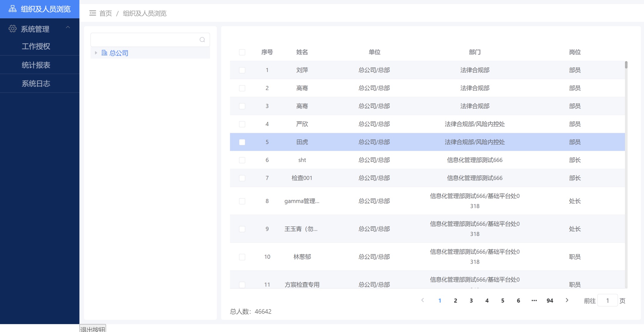Expand the 总公司 tree node arrow
644x332 pixels.
point(96,53)
